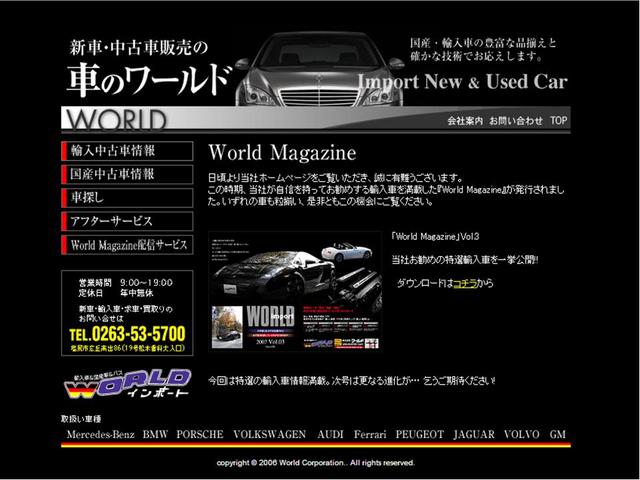
Task: Open 輸入中古車情報 menu item
Action: [x=127, y=151]
